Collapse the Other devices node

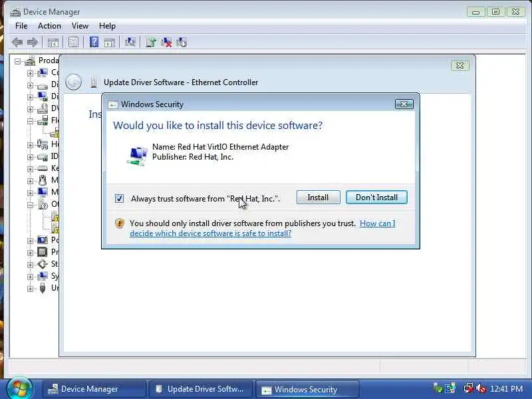tap(30, 205)
